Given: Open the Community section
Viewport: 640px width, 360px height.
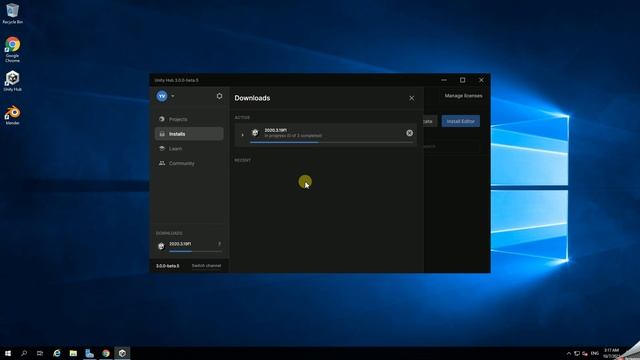Looking at the screenshot, I should [x=189, y=163].
